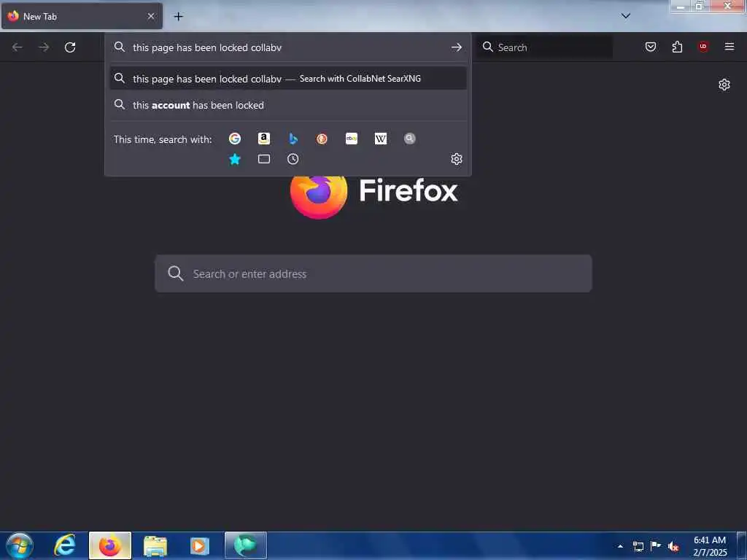Click the page Search or enter address field
The width and height of the screenshot is (747, 560).
tap(373, 274)
